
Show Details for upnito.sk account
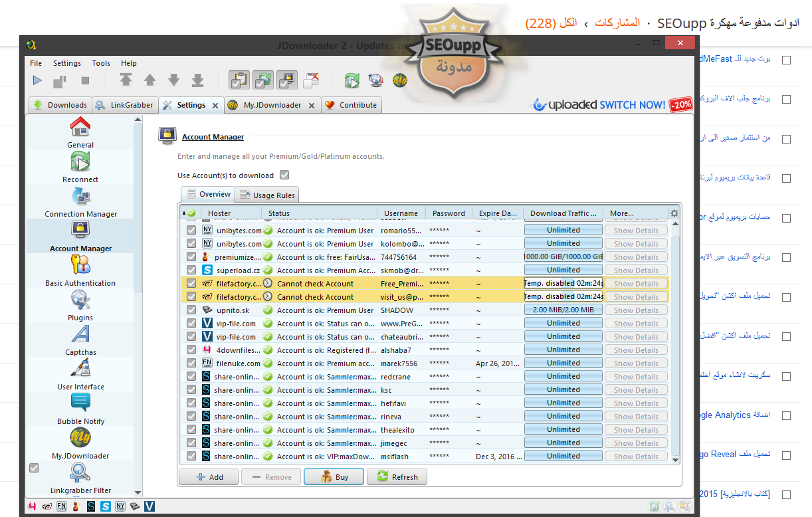[x=636, y=310]
